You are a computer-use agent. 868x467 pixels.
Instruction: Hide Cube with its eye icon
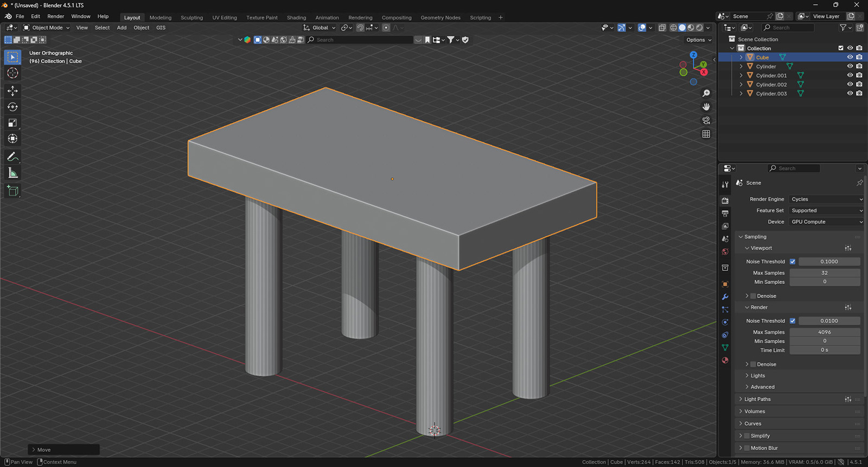tap(850, 57)
